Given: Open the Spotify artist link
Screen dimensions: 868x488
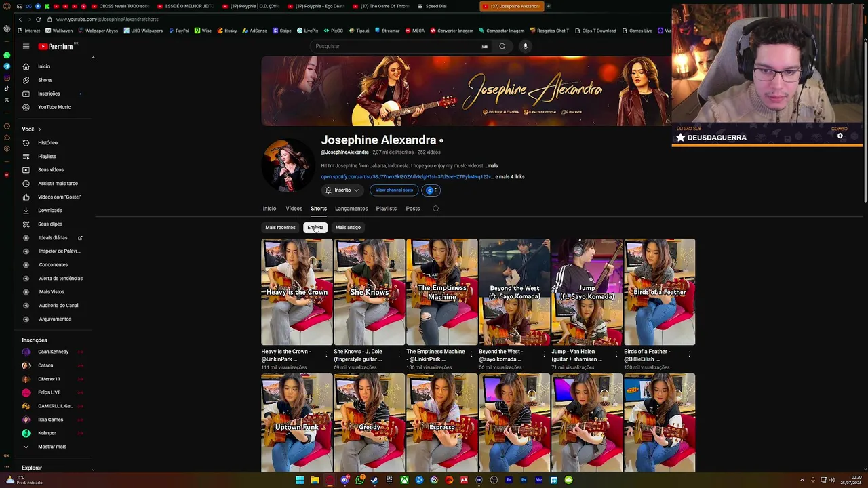Looking at the screenshot, I should click(407, 177).
